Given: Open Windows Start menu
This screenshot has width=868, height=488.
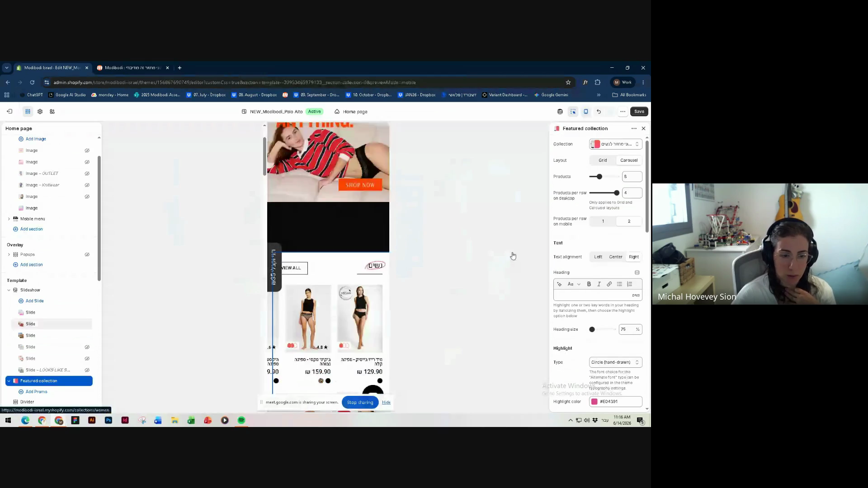Looking at the screenshot, I should point(8,420).
